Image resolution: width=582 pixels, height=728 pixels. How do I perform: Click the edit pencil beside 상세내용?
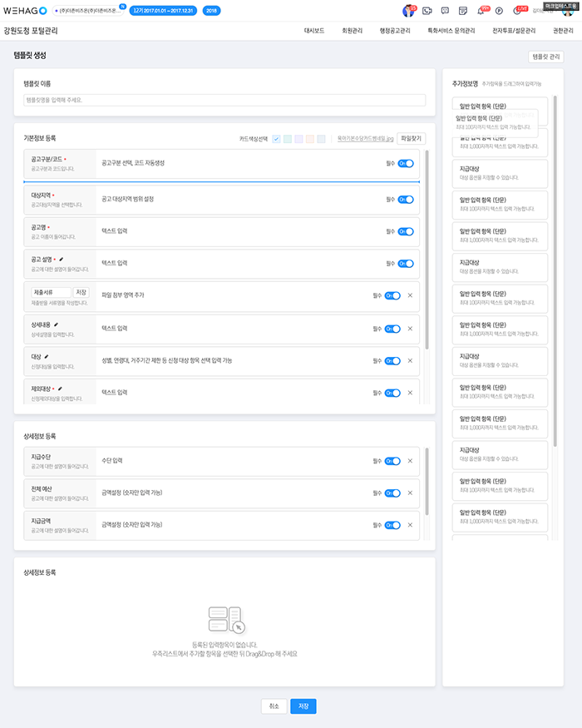(57, 324)
